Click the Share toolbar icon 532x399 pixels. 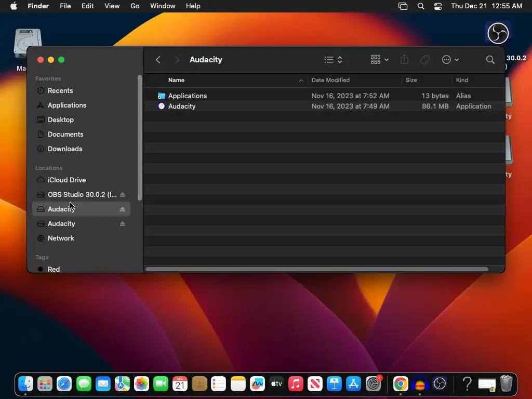tap(404, 60)
